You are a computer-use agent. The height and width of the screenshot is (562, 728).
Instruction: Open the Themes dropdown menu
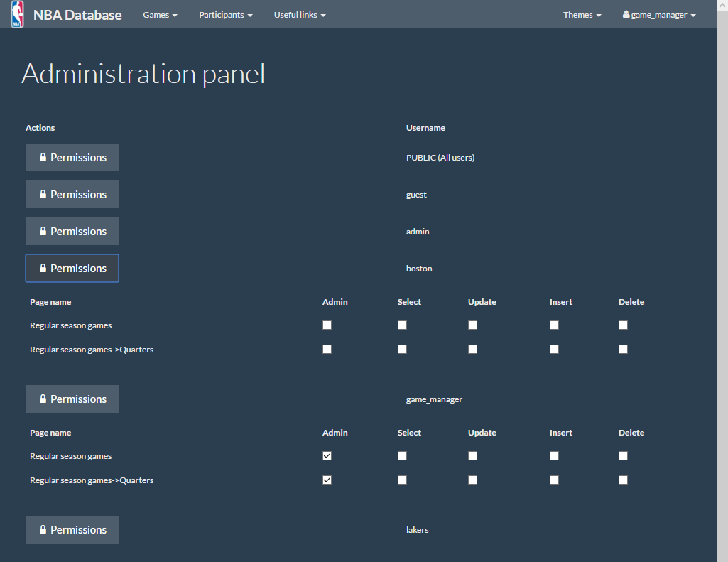[x=582, y=14]
